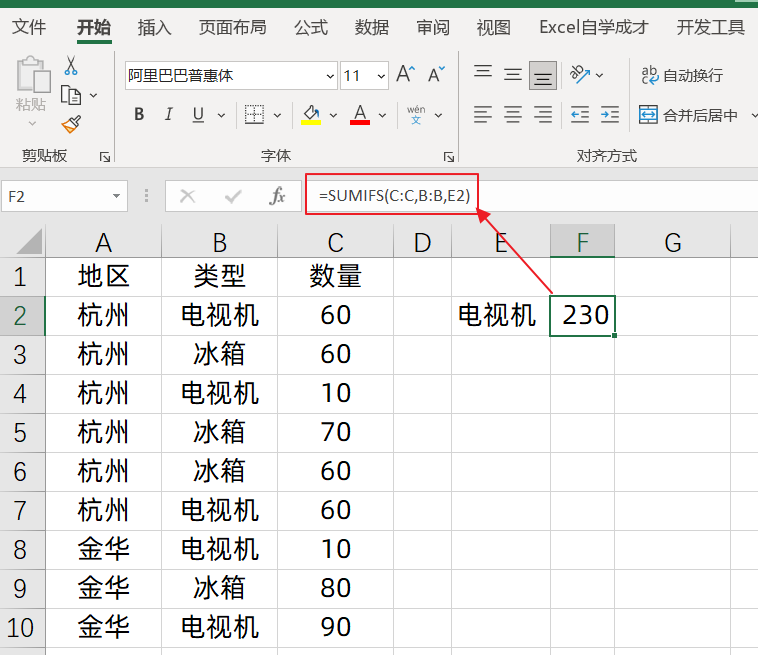Viewport: 758px width, 655px height.
Task: Toggle Italic formatting
Action: tap(169, 115)
